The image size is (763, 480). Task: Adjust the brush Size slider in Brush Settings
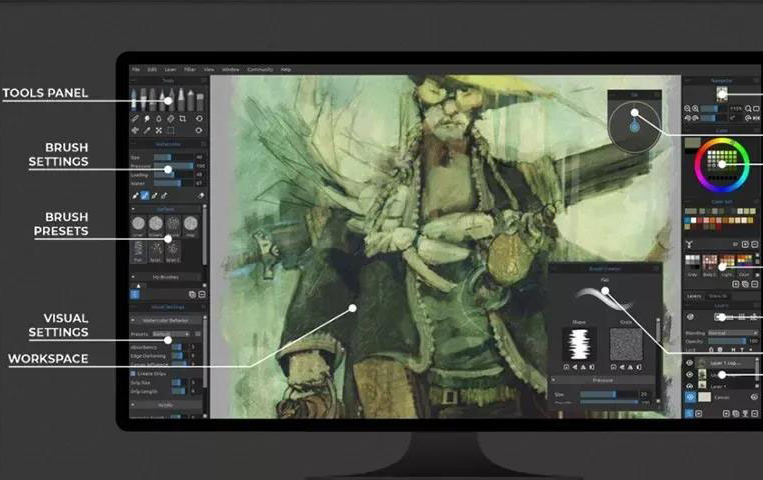pyautogui.click(x=174, y=157)
